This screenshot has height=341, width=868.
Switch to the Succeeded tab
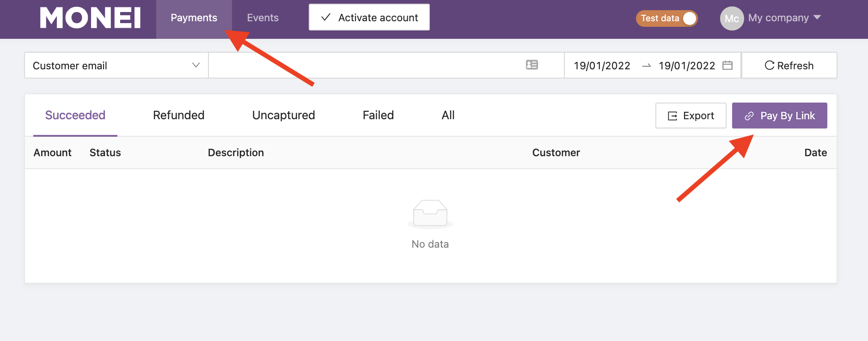(75, 116)
